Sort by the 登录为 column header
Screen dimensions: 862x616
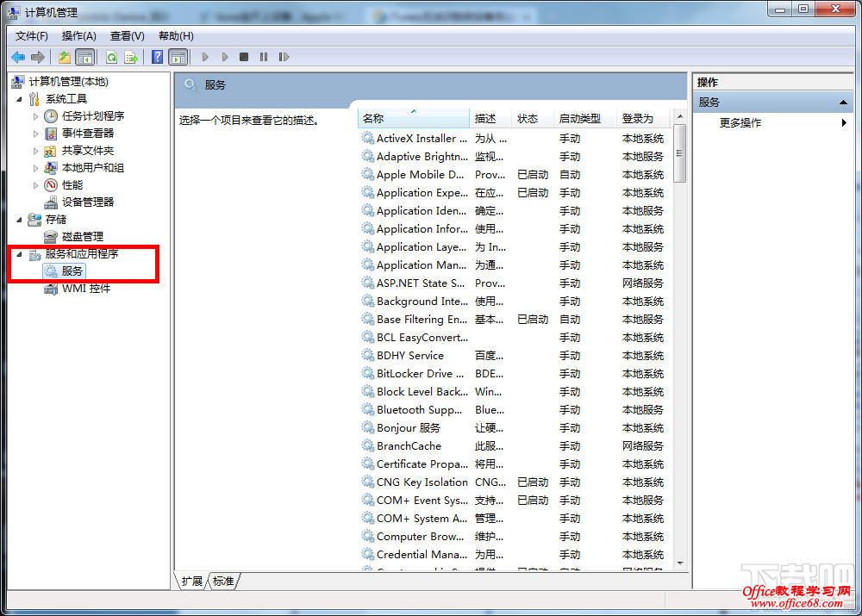tap(643, 119)
